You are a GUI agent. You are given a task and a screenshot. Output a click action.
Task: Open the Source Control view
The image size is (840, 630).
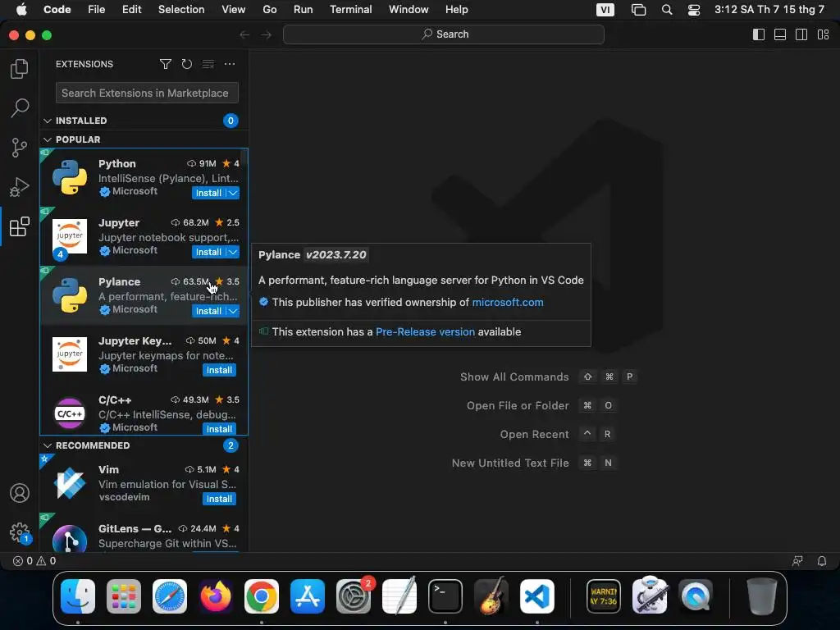point(20,148)
